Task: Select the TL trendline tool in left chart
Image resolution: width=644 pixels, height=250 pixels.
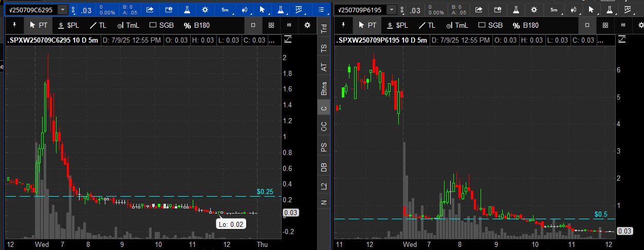Action: coord(98,25)
